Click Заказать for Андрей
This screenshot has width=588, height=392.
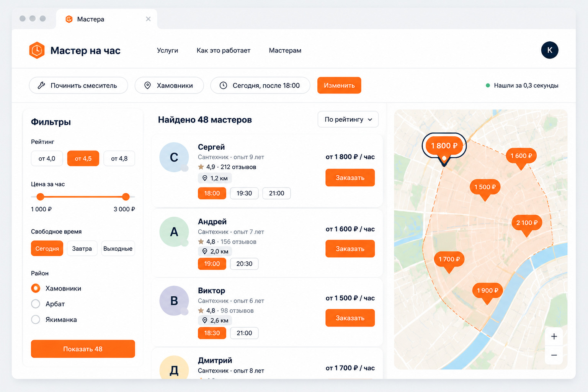coord(350,249)
